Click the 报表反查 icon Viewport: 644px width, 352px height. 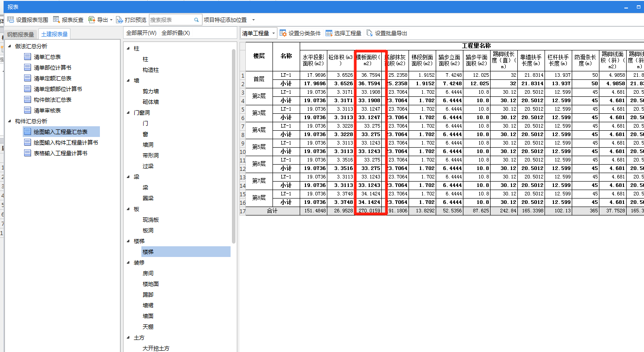pos(56,20)
